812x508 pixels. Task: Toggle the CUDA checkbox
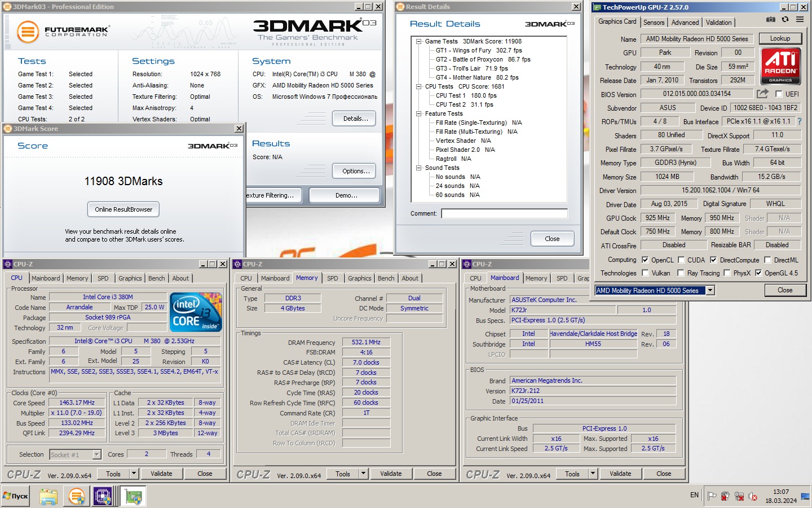(681, 260)
